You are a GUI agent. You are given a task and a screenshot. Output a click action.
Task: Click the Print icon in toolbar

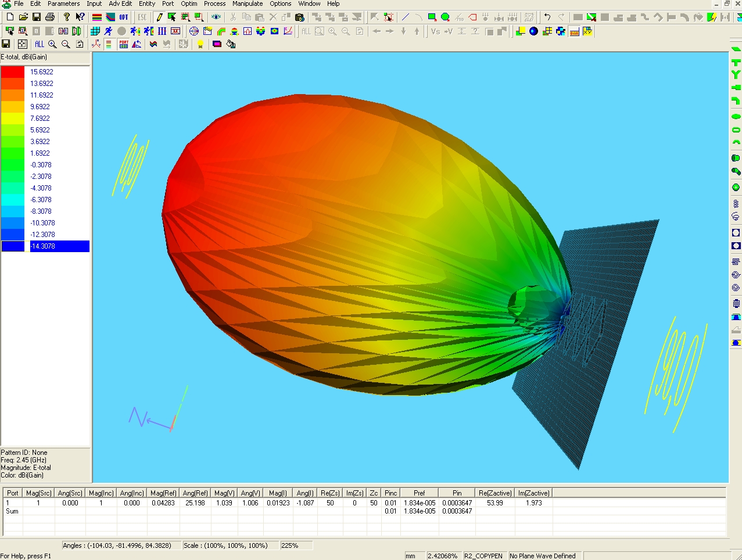click(50, 17)
